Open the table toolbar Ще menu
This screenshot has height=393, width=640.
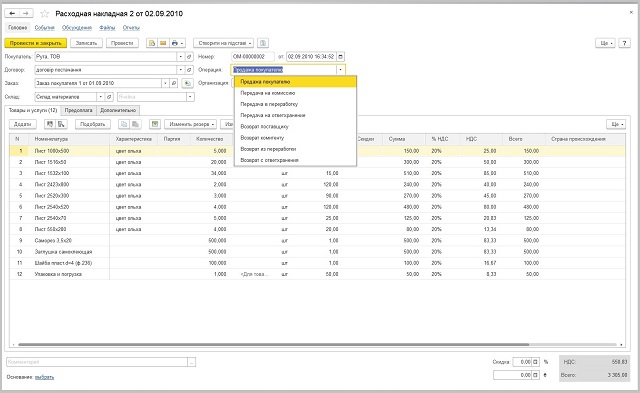click(616, 124)
